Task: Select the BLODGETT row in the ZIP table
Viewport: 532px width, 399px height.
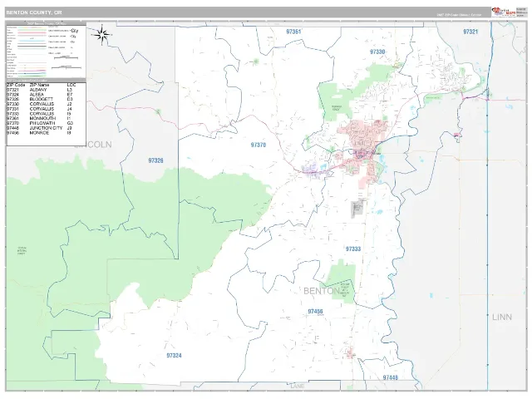Action: tap(40, 99)
